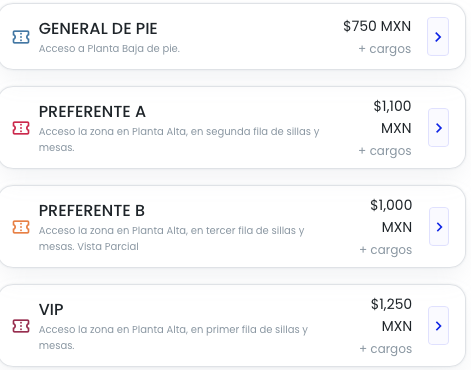
Task: Click the $1,100 MXN price
Action: pos(392,117)
